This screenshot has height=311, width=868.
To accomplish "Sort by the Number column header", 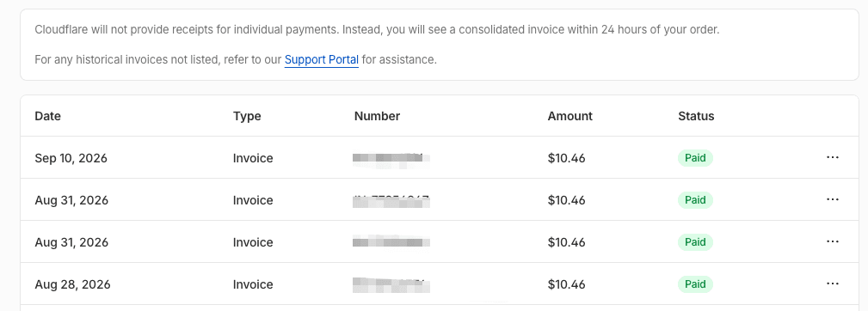I will coord(377,116).
